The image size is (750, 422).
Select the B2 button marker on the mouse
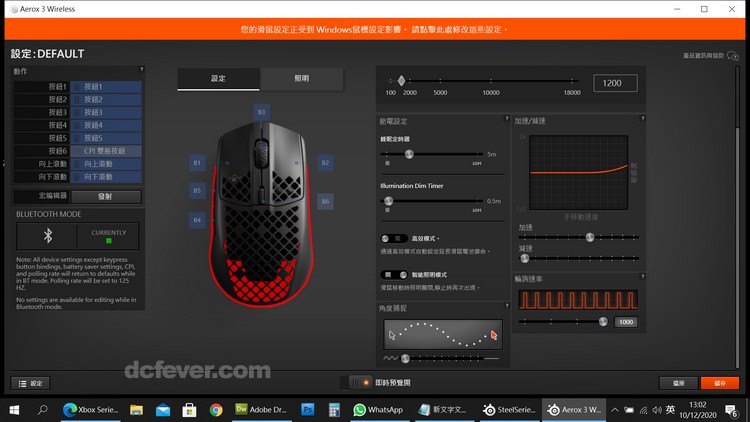[x=325, y=163]
